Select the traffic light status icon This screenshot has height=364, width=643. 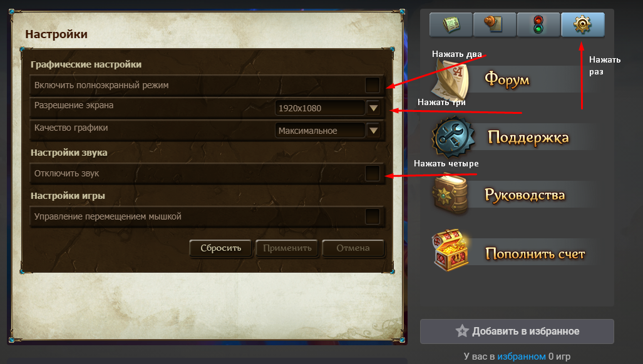pyautogui.click(x=538, y=25)
